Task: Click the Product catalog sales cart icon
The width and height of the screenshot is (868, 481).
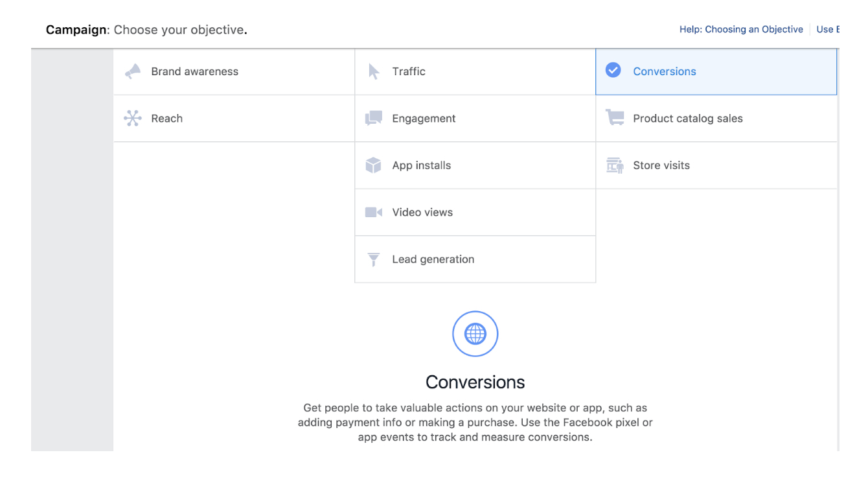Action: coord(615,118)
